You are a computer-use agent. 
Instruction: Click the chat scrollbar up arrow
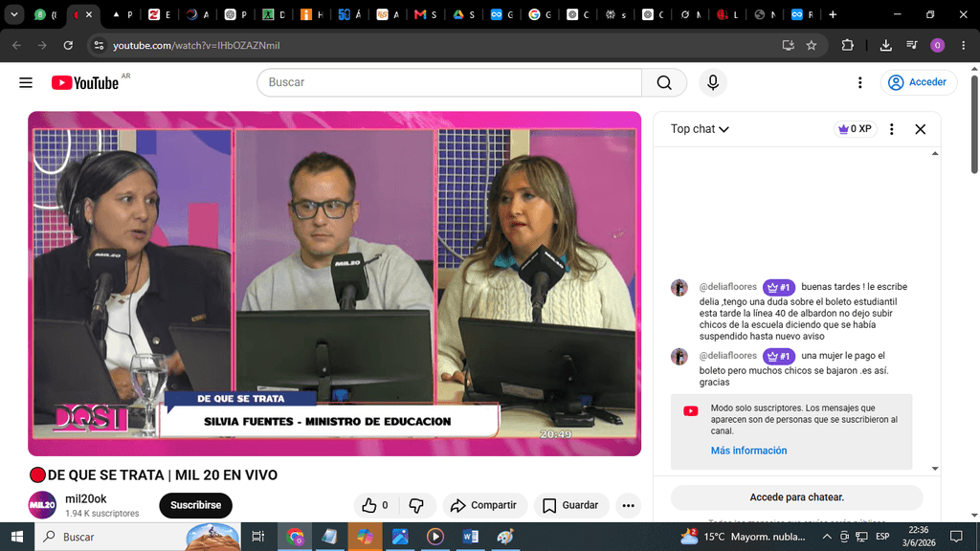935,154
